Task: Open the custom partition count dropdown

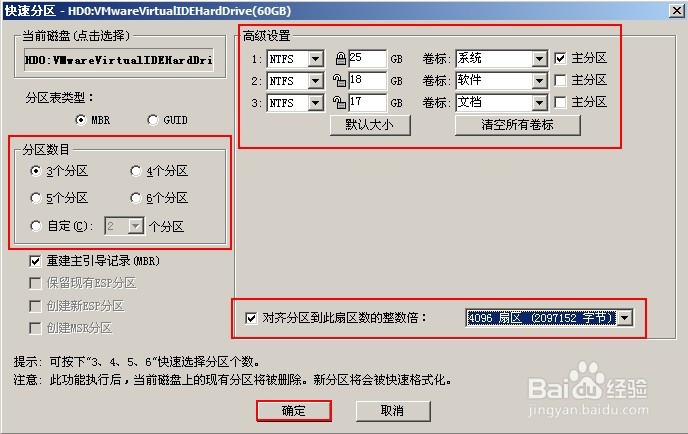Action: (136, 226)
